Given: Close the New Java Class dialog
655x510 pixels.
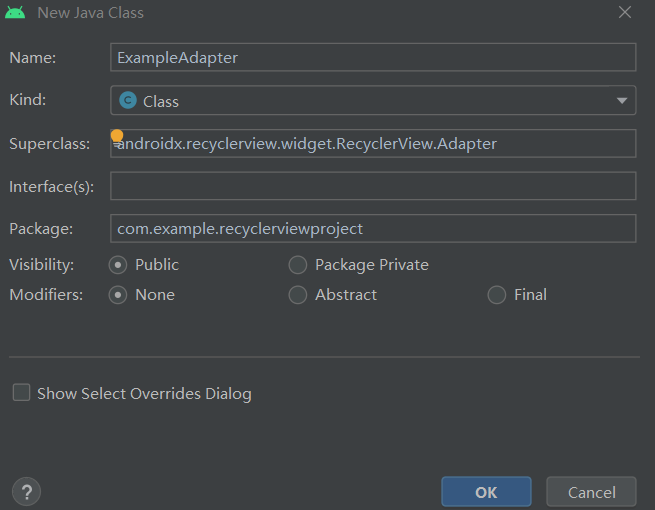Looking at the screenshot, I should (625, 13).
